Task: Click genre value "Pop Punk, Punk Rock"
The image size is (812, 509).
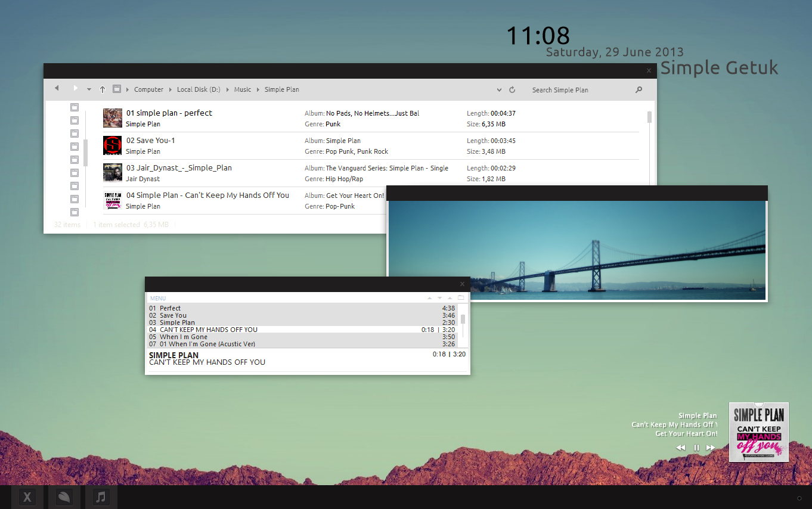Action: pos(357,151)
